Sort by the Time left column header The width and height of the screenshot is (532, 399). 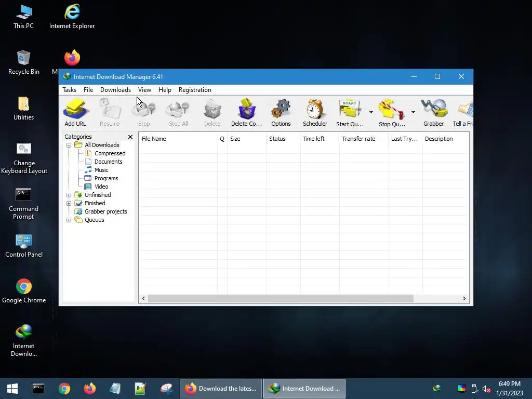[320, 139]
